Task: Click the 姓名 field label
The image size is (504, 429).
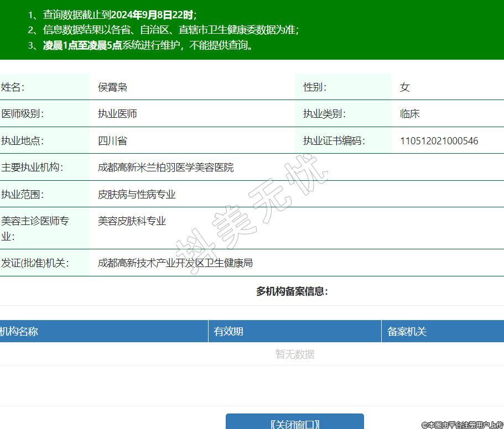Action: (x=13, y=87)
